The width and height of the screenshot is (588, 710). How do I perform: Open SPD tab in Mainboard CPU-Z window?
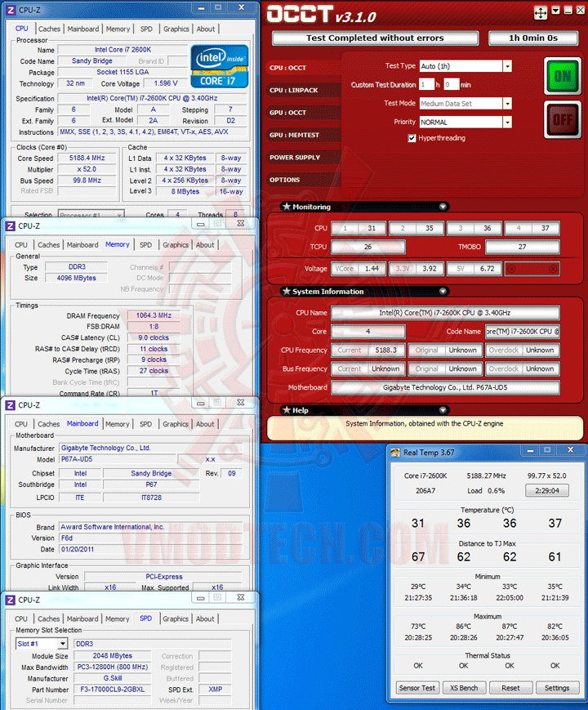point(145,424)
